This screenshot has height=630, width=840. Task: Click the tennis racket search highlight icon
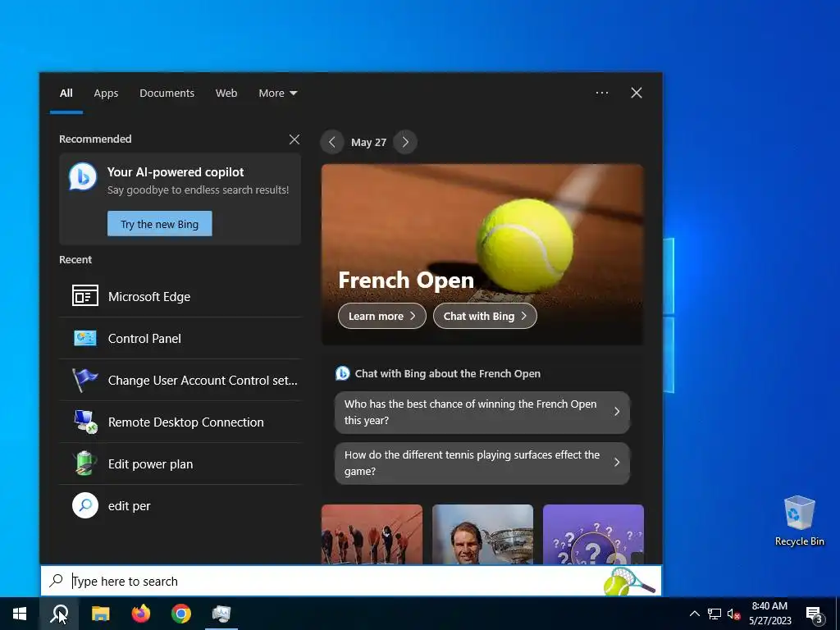point(629,581)
